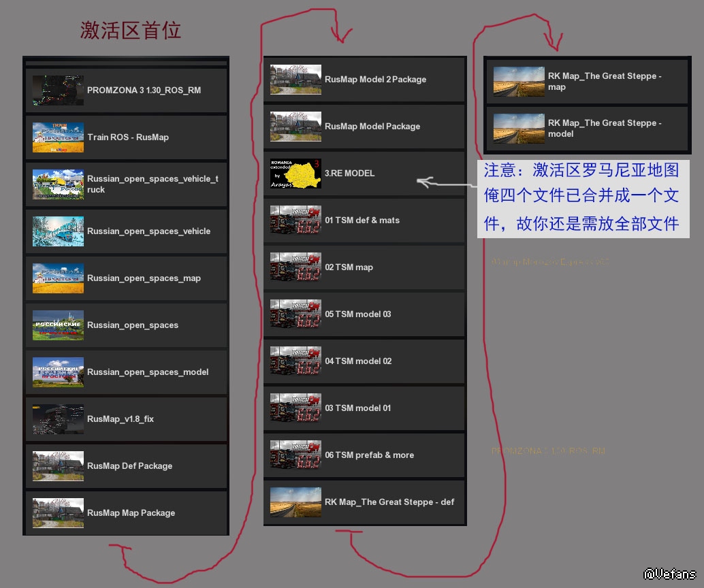
Task: Select the Russian_open_spaces_map name
Action: pos(144,278)
